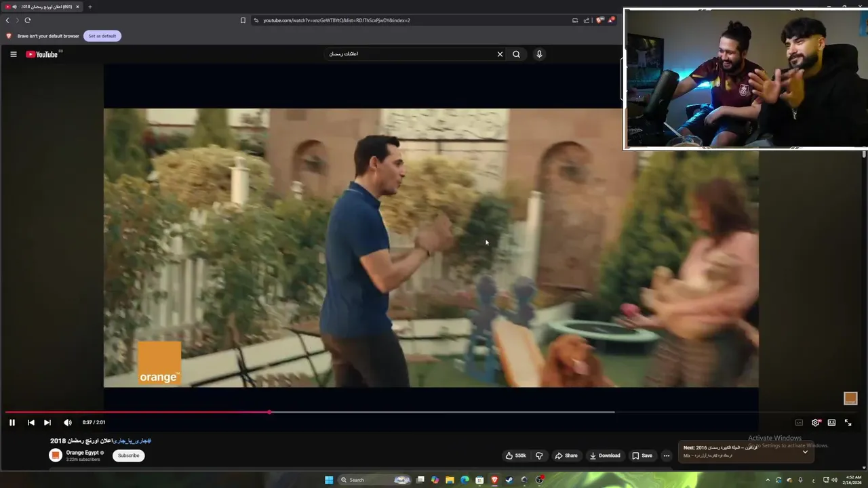Open more actions three-dot menu

pos(667,455)
